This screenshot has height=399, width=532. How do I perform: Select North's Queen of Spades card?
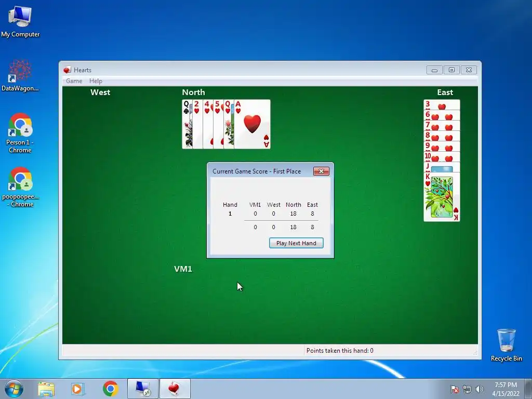point(187,124)
